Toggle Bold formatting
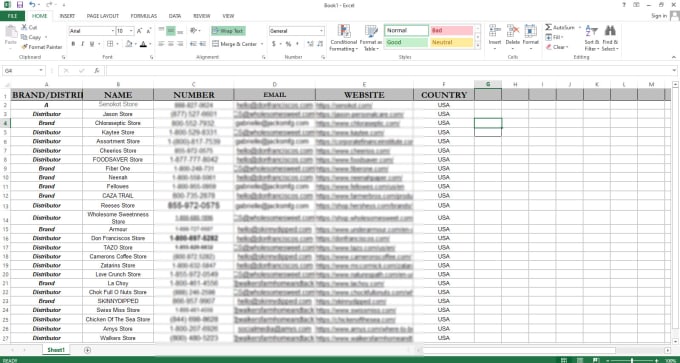This screenshot has width=680, height=363. tap(73, 44)
